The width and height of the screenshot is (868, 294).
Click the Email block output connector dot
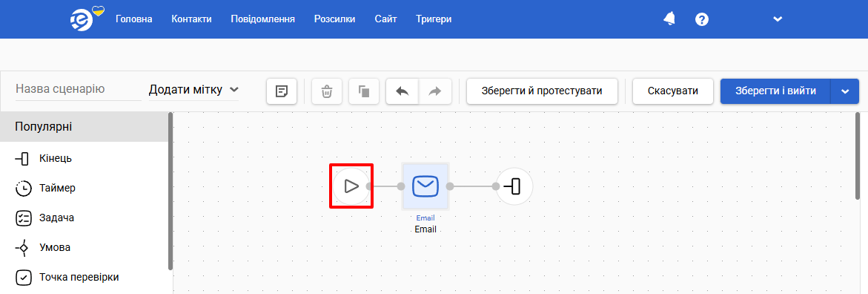(x=450, y=186)
